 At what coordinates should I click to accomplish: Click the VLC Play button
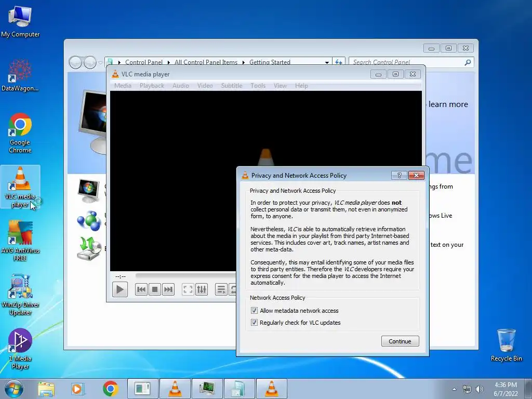coord(120,289)
